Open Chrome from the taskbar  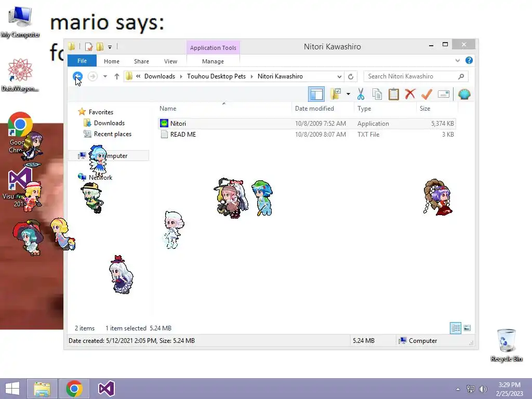74,389
